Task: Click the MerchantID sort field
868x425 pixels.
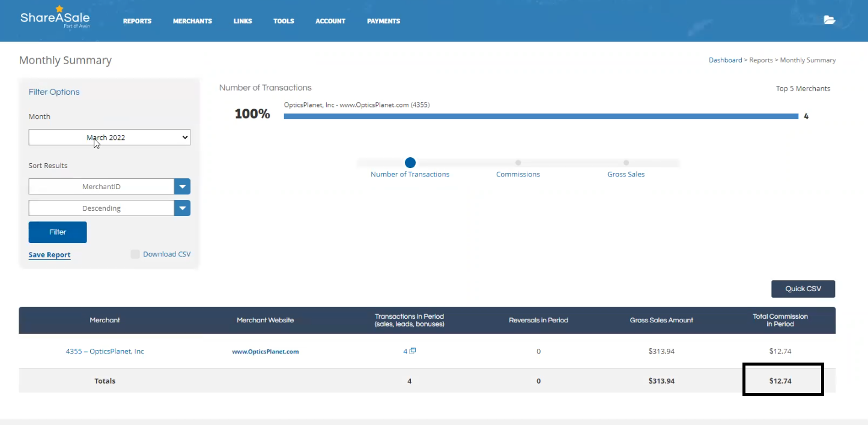Action: click(x=102, y=187)
